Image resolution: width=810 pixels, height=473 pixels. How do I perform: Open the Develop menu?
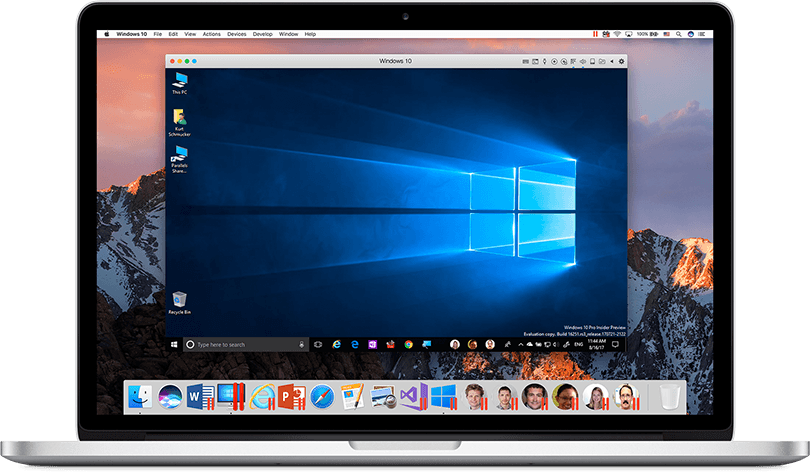pos(262,34)
